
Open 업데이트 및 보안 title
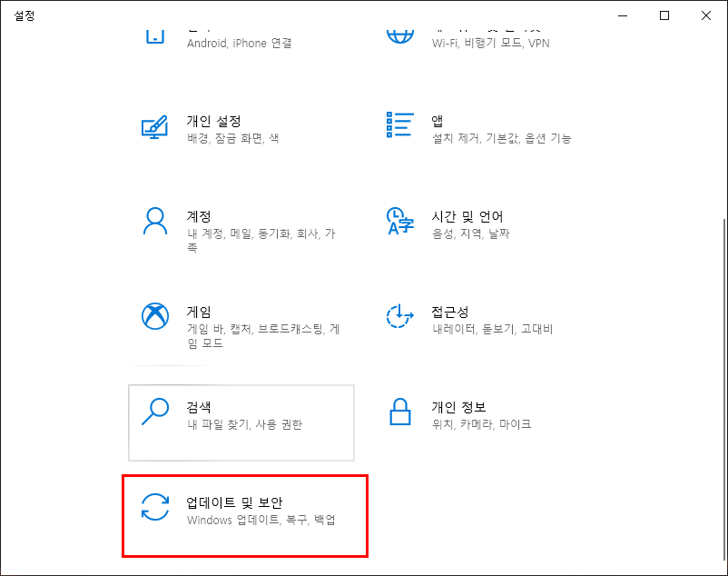234,502
